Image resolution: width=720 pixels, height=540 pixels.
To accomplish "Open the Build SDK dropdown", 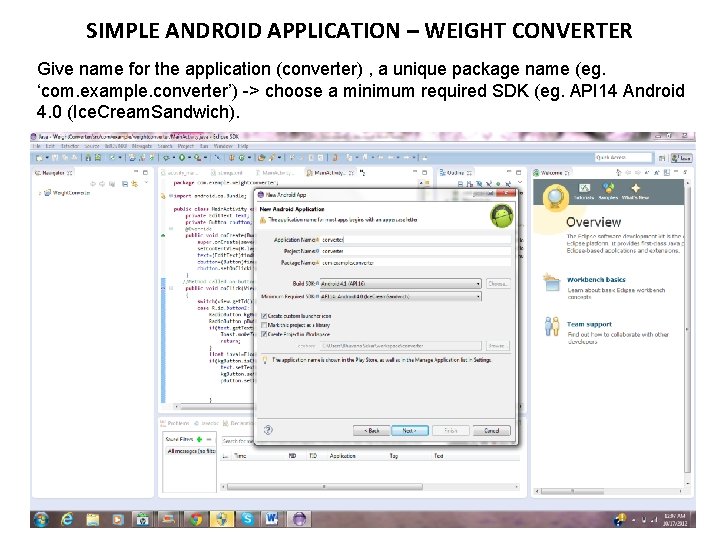I will [400, 284].
